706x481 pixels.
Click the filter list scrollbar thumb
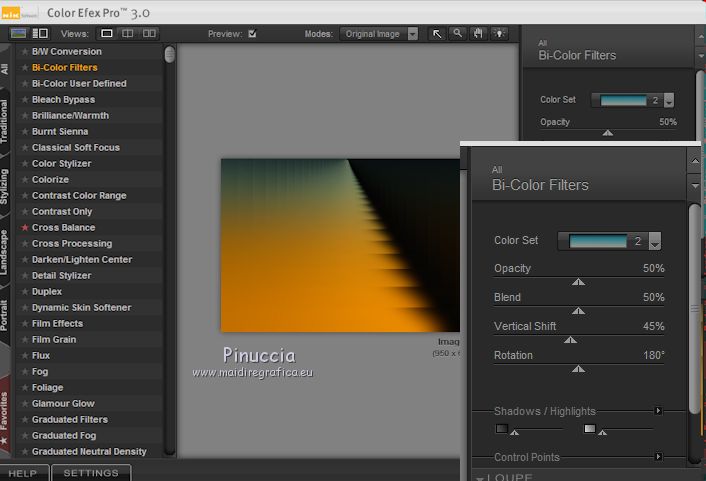(x=170, y=54)
